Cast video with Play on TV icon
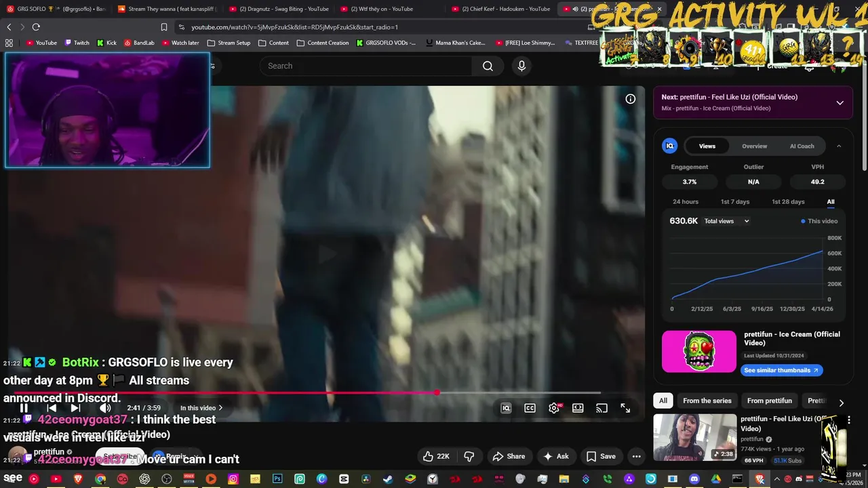 click(x=601, y=408)
